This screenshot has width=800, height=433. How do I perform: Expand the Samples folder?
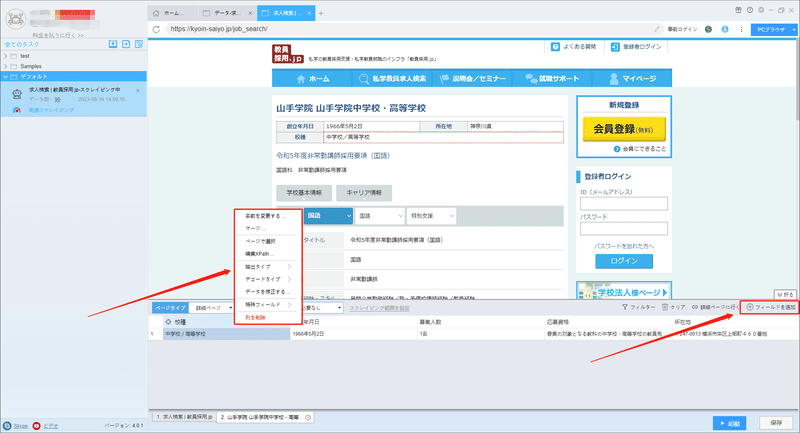6,66
